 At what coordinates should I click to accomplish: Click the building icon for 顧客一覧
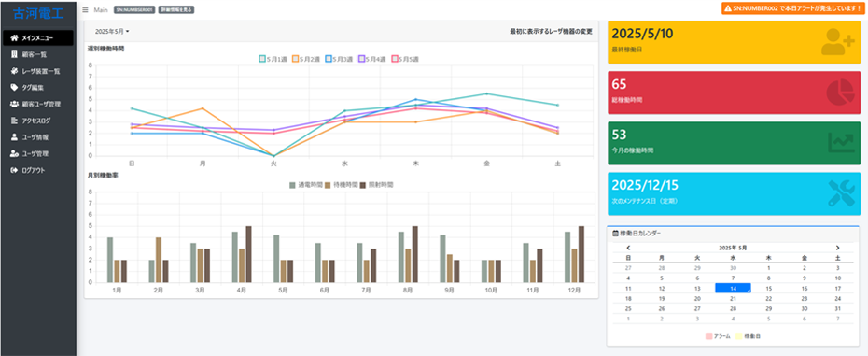[14, 54]
